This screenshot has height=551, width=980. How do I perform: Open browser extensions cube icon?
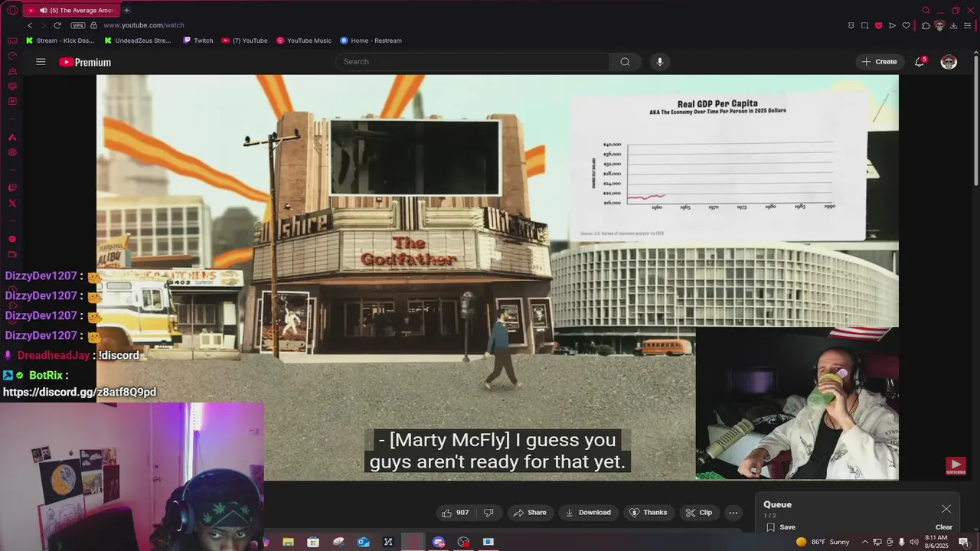tap(926, 25)
